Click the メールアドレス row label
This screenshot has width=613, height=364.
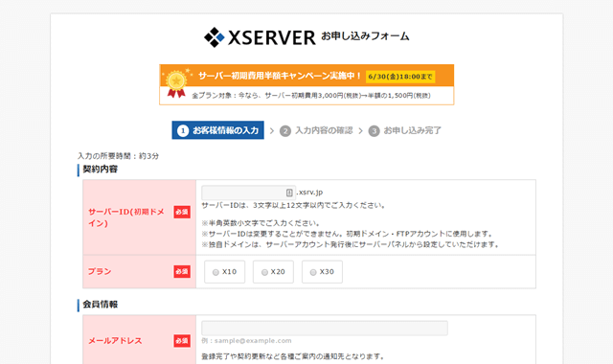[115, 341]
